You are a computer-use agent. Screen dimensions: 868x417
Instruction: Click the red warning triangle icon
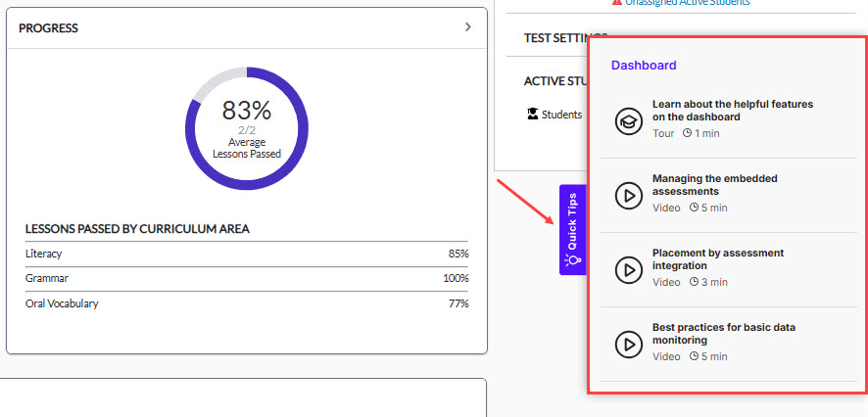coord(615,3)
